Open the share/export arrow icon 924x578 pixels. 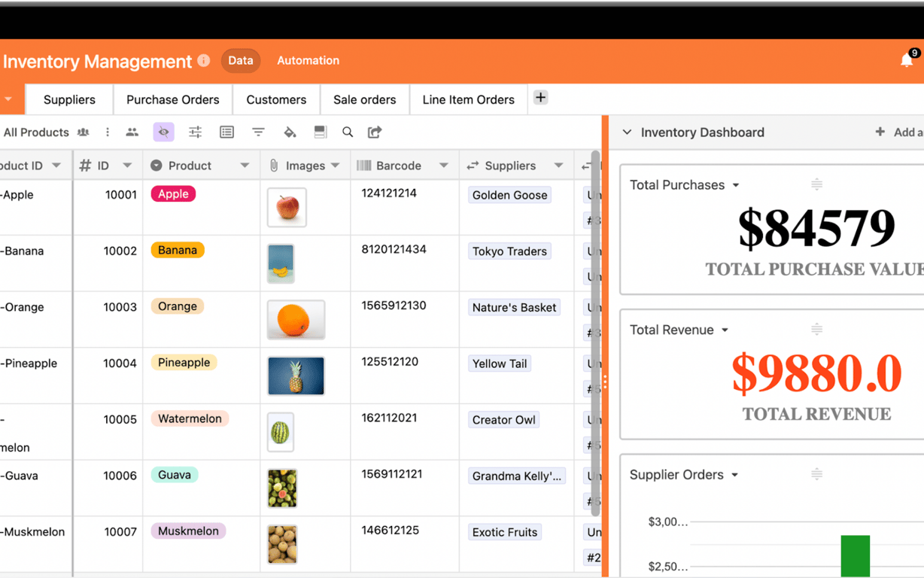374,132
